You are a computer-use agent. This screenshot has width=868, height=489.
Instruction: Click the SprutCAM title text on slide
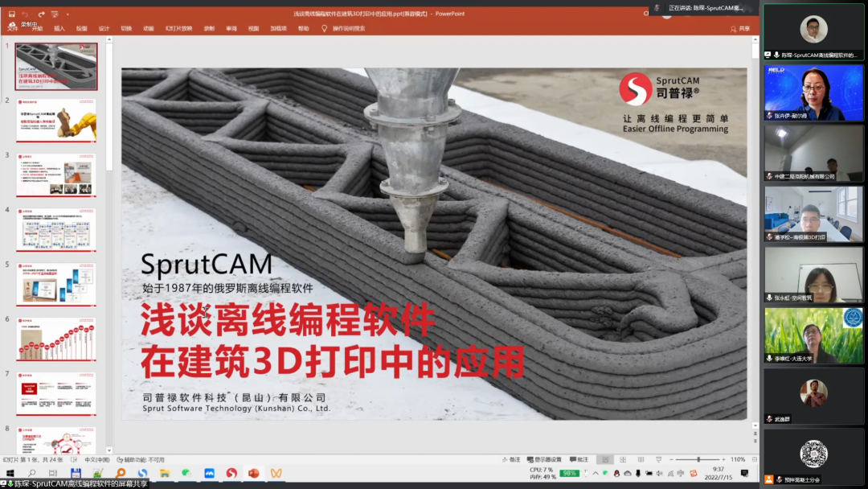(x=207, y=264)
